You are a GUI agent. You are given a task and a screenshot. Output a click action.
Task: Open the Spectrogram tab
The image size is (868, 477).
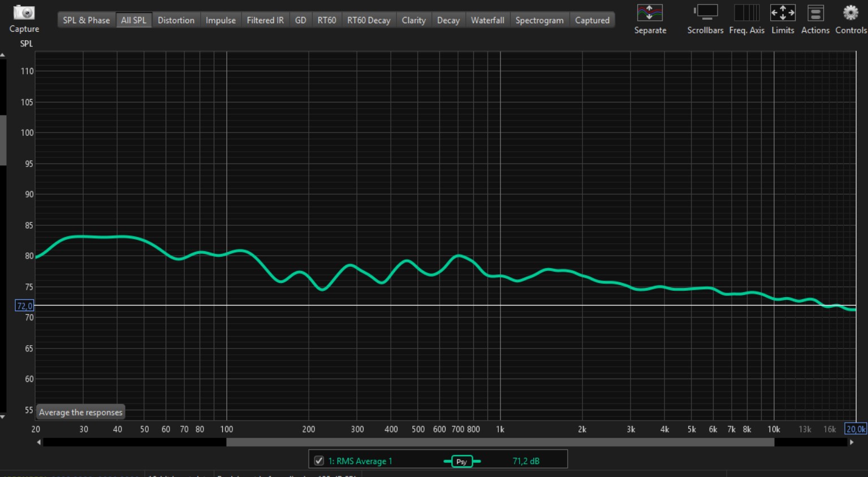point(539,20)
